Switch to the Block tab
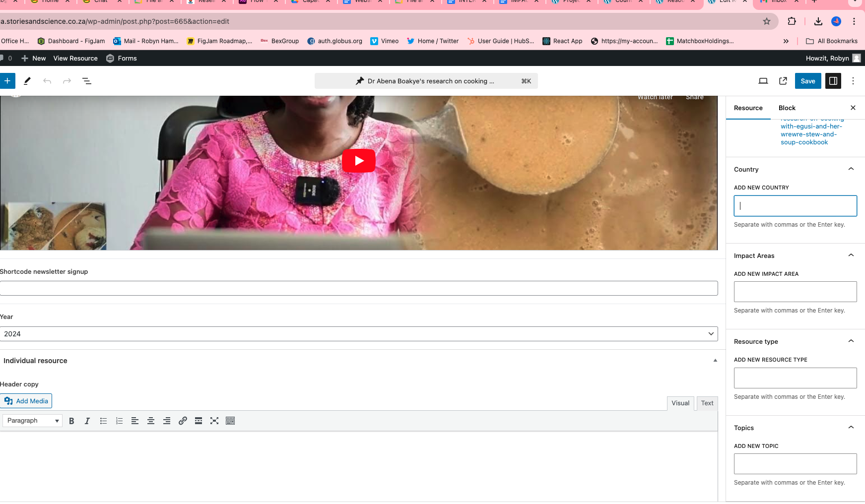Image resolution: width=865 pixels, height=504 pixels. tap(787, 108)
